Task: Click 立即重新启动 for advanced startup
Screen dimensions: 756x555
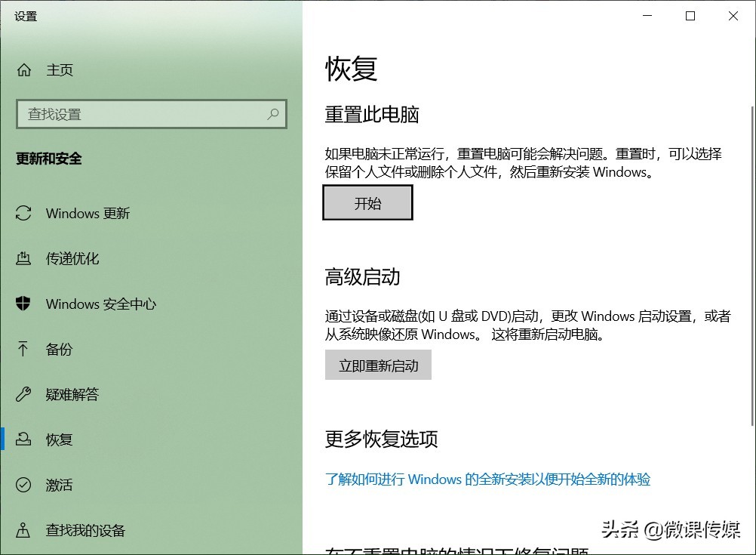Action: 378,365
